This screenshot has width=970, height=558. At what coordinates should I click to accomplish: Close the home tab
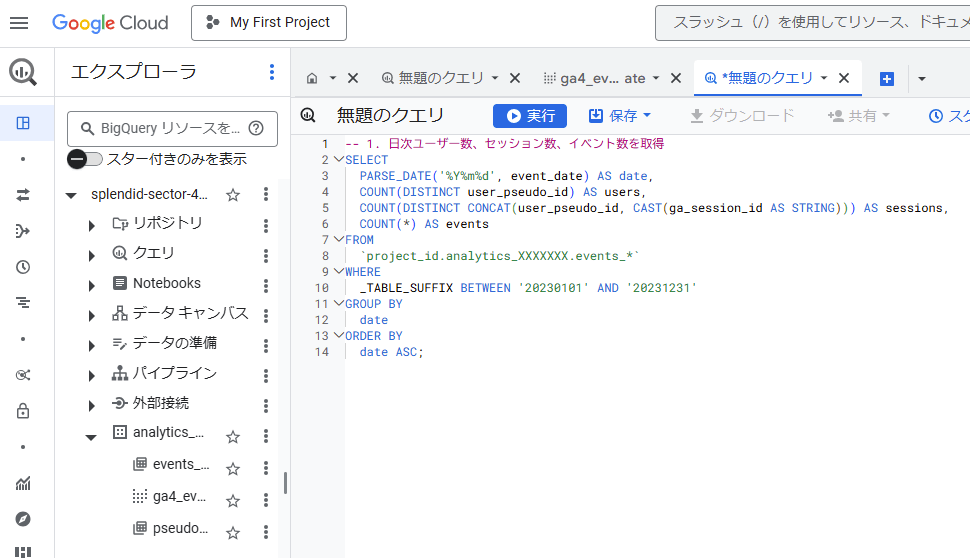(353, 79)
